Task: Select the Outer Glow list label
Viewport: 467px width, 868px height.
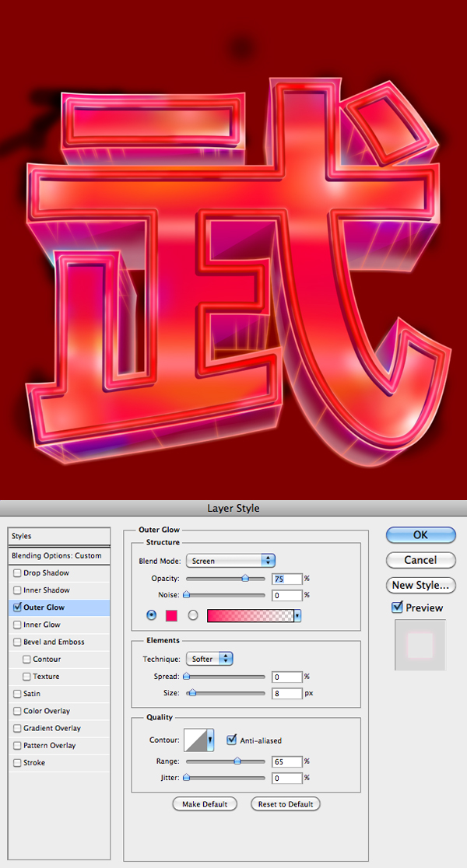Action: (44, 607)
